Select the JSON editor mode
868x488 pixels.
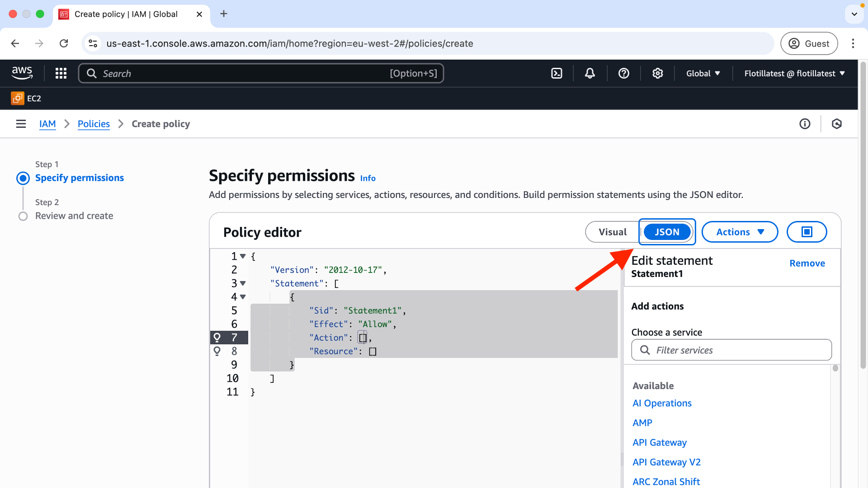tap(667, 232)
